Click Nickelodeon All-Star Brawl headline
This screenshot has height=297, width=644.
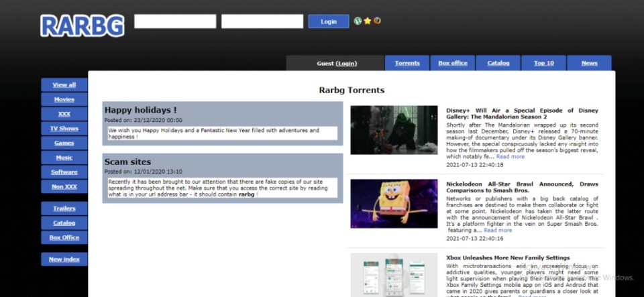click(522, 188)
